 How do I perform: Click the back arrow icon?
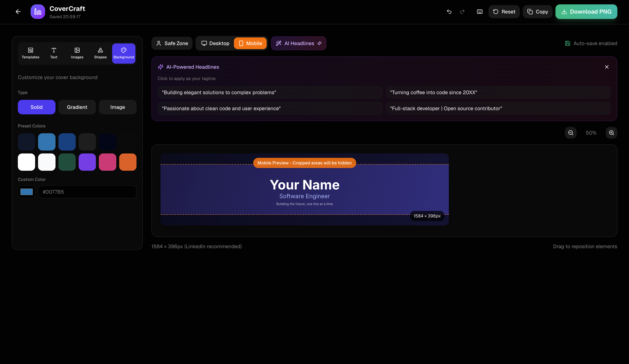[18, 12]
